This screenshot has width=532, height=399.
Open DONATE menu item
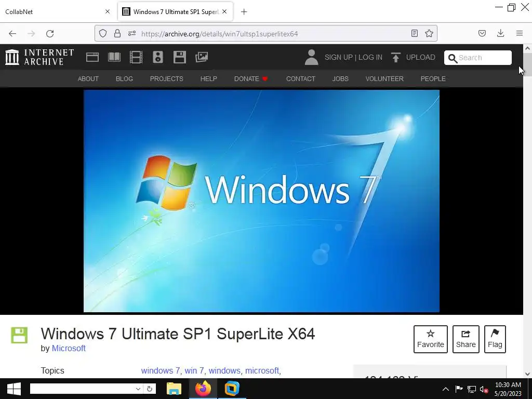(x=251, y=79)
